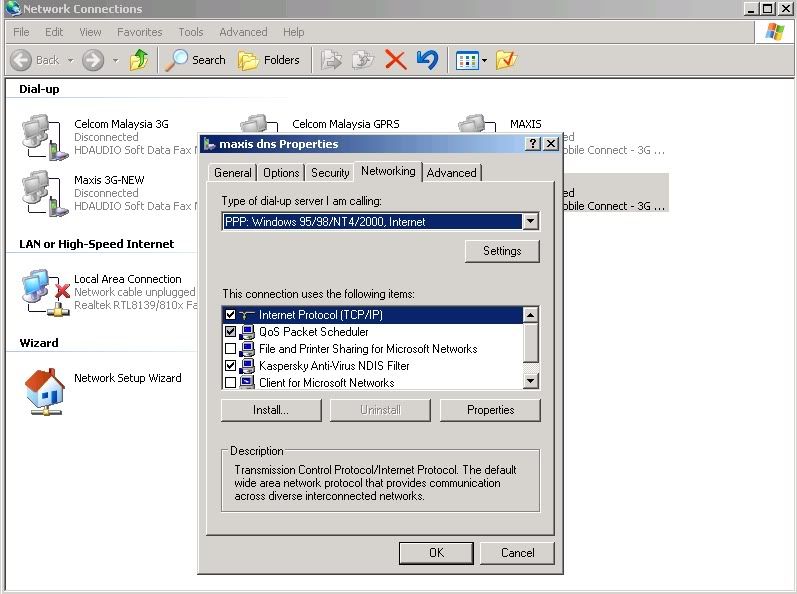Click OK in the Properties dialog
Screen dimensions: 797x594
(436, 553)
